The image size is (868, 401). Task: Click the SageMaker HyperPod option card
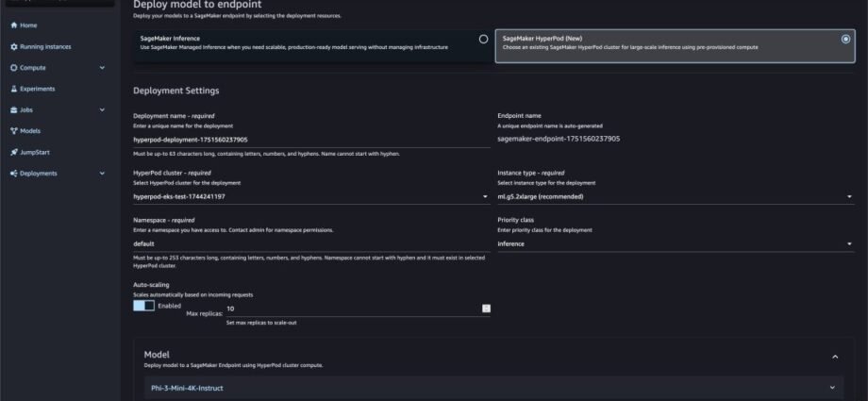tap(675, 46)
